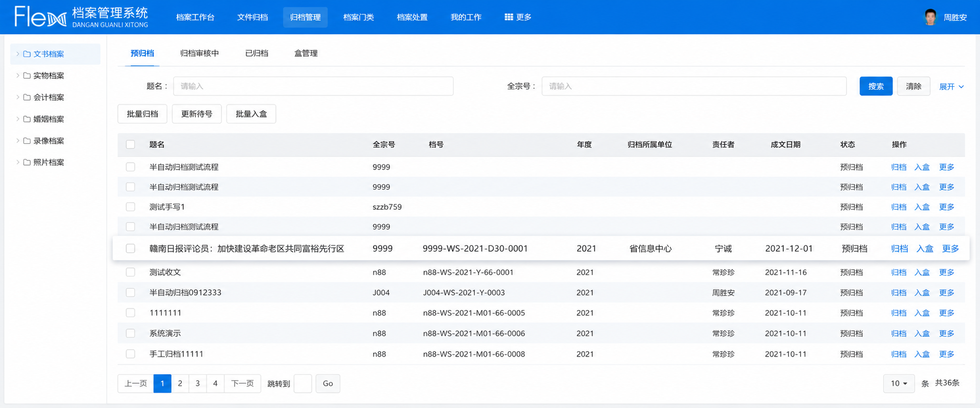The image size is (980, 408).
Task: Expand the 婚姻档案 tree node chevron
Action: click(18, 119)
